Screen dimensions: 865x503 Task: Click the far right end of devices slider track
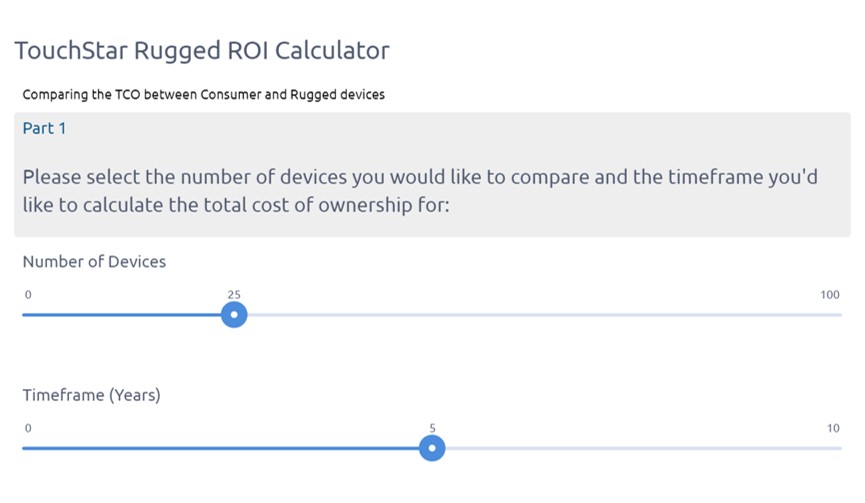tap(838, 315)
